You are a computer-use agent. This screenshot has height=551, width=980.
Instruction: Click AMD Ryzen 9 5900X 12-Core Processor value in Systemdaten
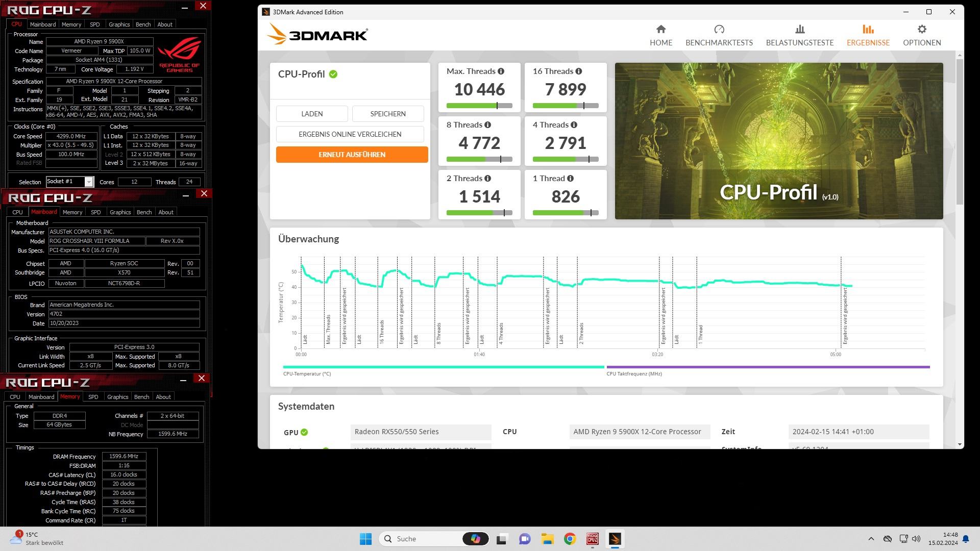tap(640, 432)
